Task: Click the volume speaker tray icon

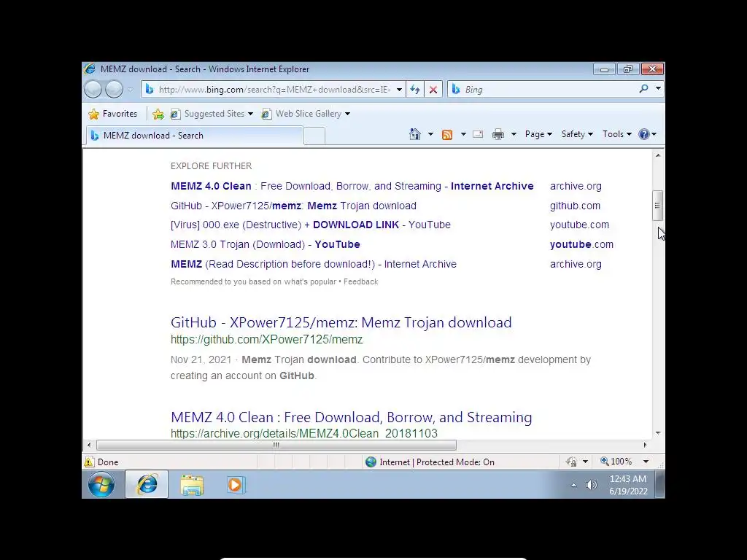Action: (591, 485)
